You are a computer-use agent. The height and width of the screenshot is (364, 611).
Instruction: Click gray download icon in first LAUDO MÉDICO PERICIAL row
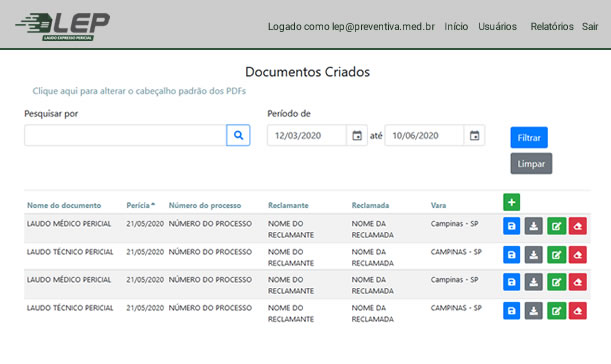coord(533,226)
